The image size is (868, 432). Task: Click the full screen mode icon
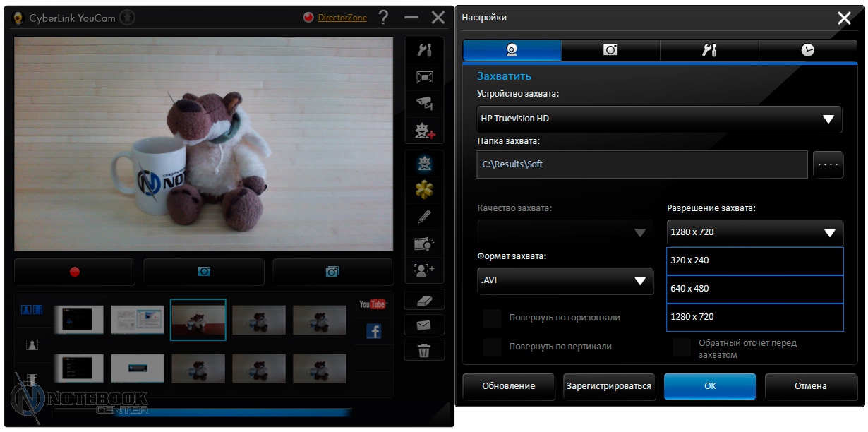pyautogui.click(x=424, y=77)
